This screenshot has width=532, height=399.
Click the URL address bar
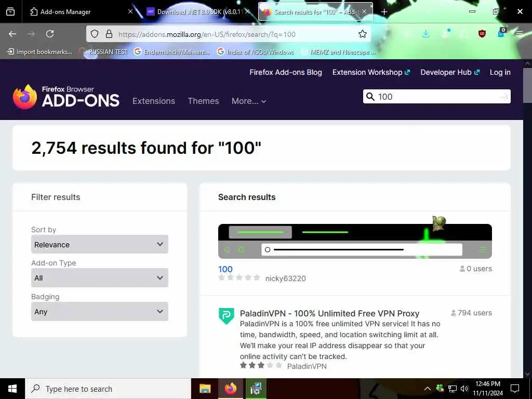[228, 34]
